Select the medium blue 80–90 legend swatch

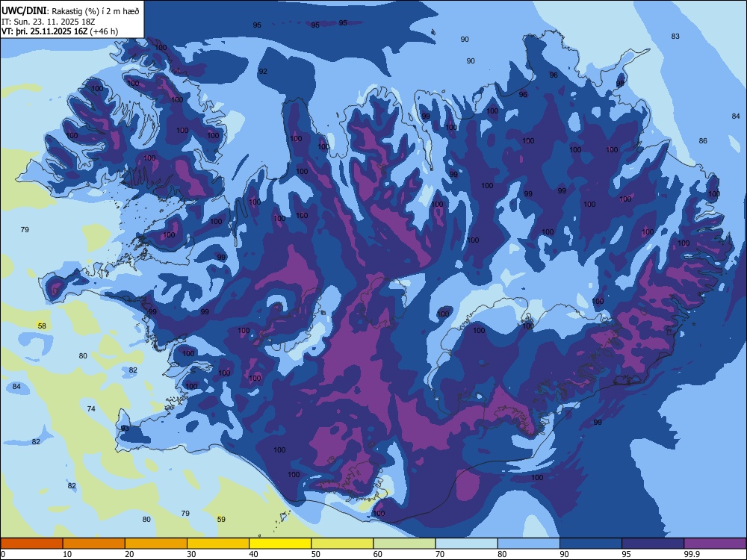tap(529, 544)
